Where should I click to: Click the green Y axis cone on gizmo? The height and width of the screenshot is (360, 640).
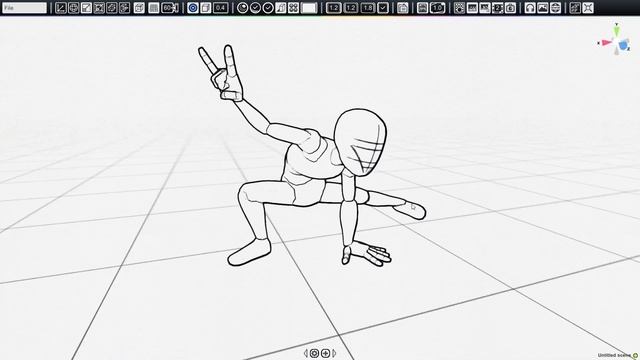point(616,30)
